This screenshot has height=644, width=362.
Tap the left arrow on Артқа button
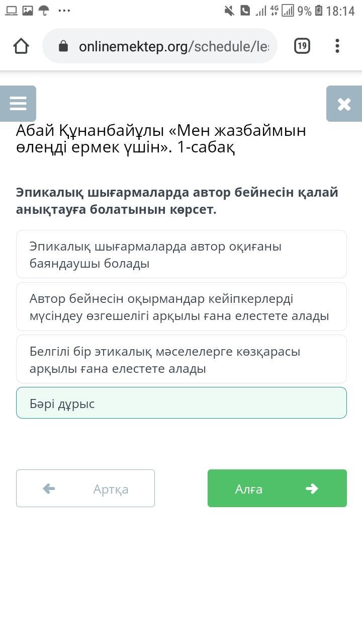[x=49, y=489]
